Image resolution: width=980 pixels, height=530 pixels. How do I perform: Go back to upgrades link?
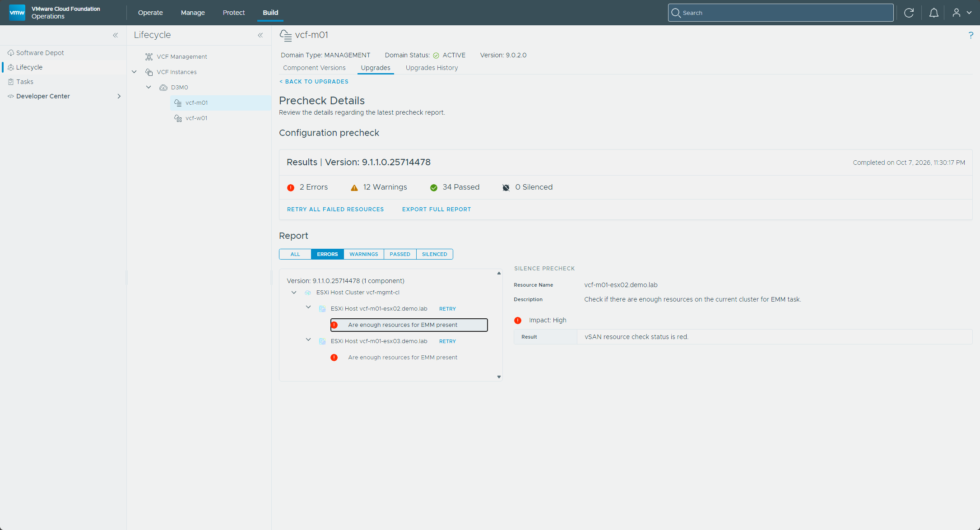314,82
